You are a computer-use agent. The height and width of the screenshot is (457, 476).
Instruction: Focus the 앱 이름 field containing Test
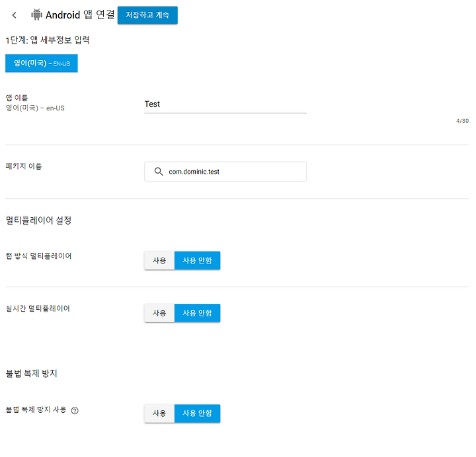225,104
